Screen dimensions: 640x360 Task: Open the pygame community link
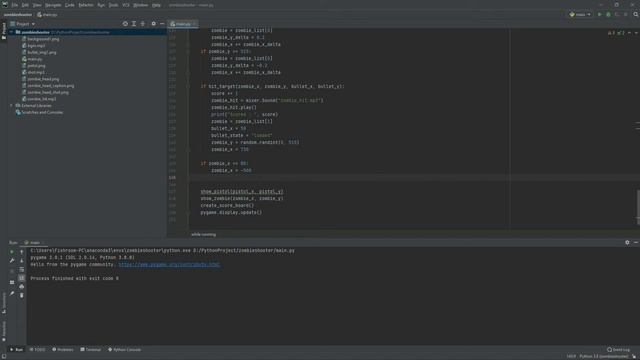pyautogui.click(x=169, y=264)
